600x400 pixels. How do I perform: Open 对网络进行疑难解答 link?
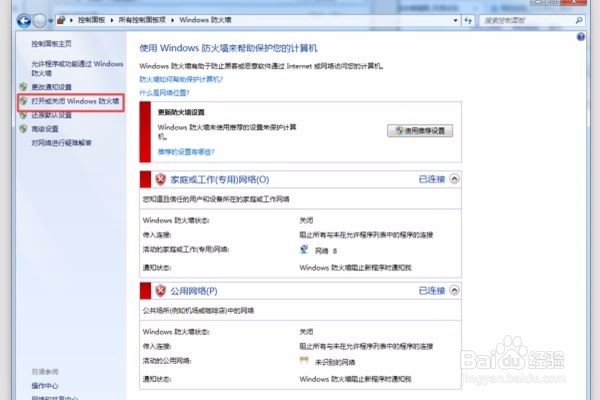click(61, 143)
